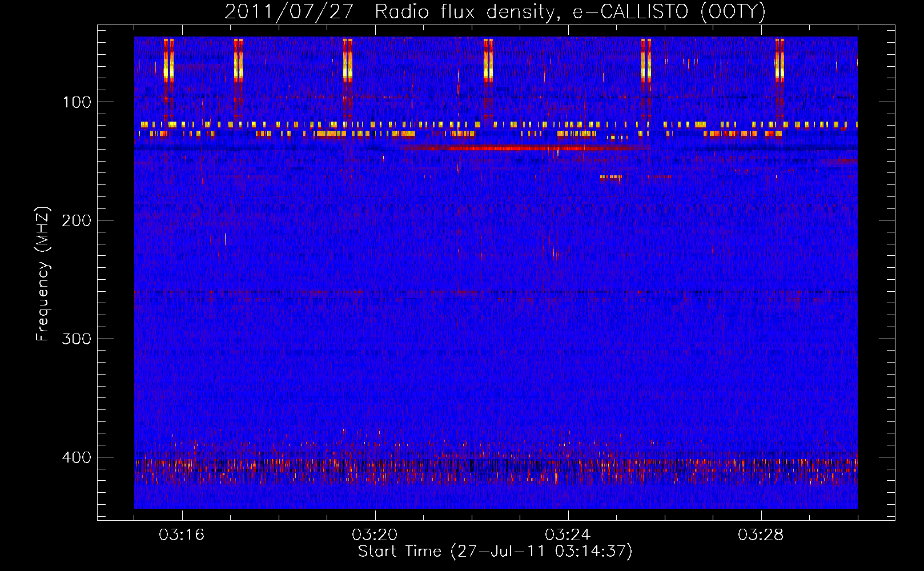Screen dimensions: 924x571
Task: Click the long red horizontal emission band in the spectrogram
Action: pyautogui.click(x=524, y=148)
